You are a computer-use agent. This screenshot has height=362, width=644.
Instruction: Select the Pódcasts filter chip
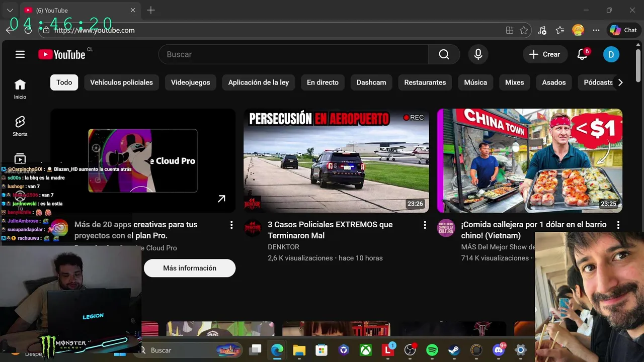[598, 82]
